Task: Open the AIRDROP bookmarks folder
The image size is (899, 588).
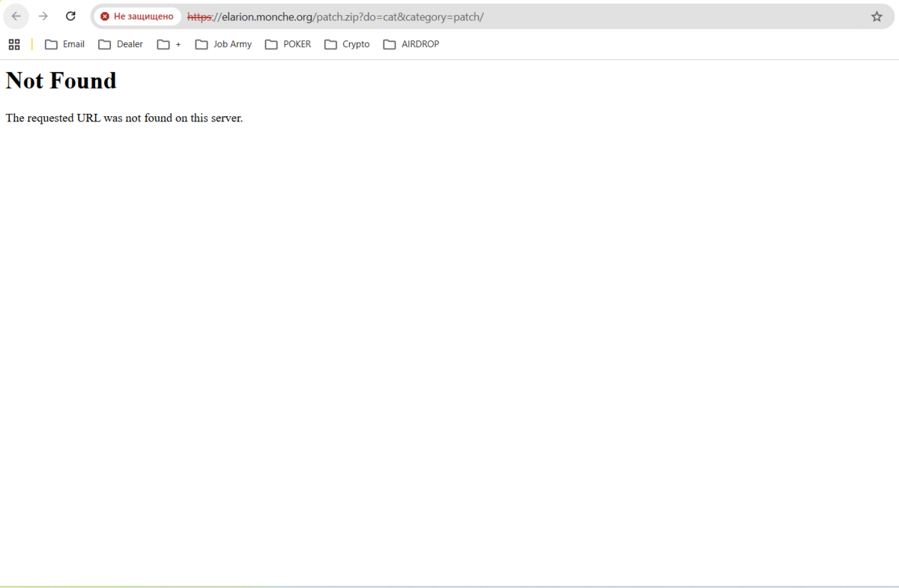Action: point(411,44)
